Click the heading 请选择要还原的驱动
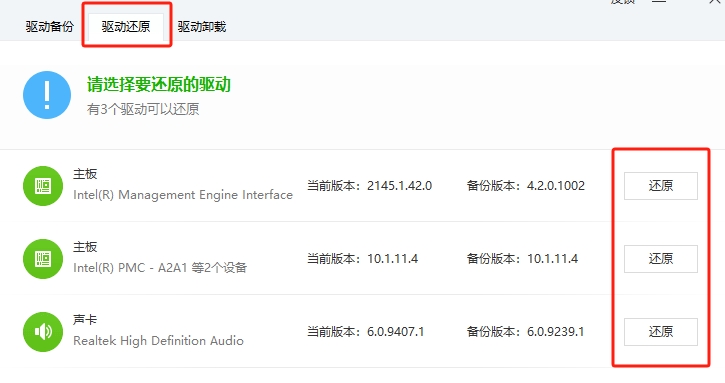Viewport: 725px width, 383px height. [159, 85]
